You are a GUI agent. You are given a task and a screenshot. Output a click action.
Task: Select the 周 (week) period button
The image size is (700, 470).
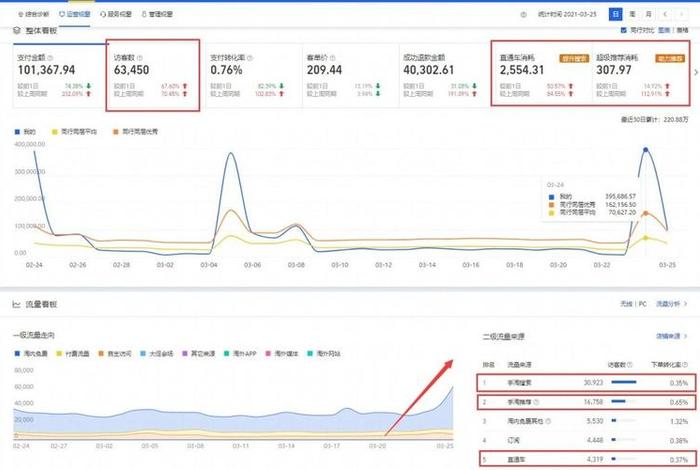pos(632,14)
